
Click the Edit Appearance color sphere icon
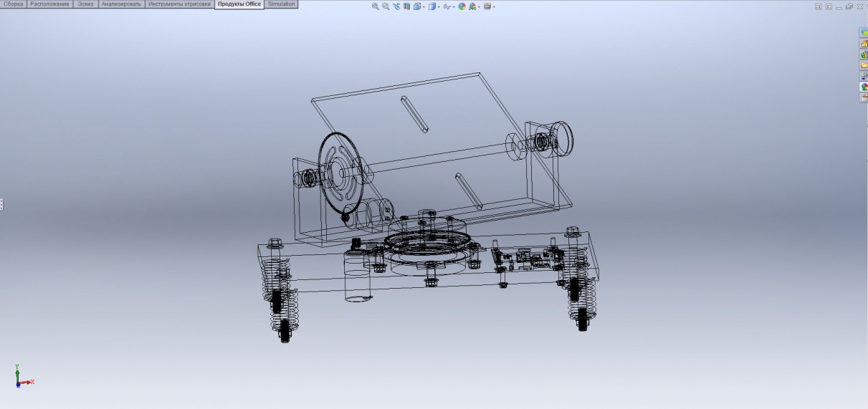[x=462, y=6]
